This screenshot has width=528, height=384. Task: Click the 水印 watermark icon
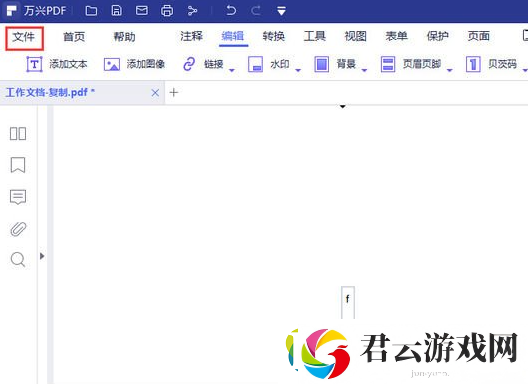[x=255, y=64]
